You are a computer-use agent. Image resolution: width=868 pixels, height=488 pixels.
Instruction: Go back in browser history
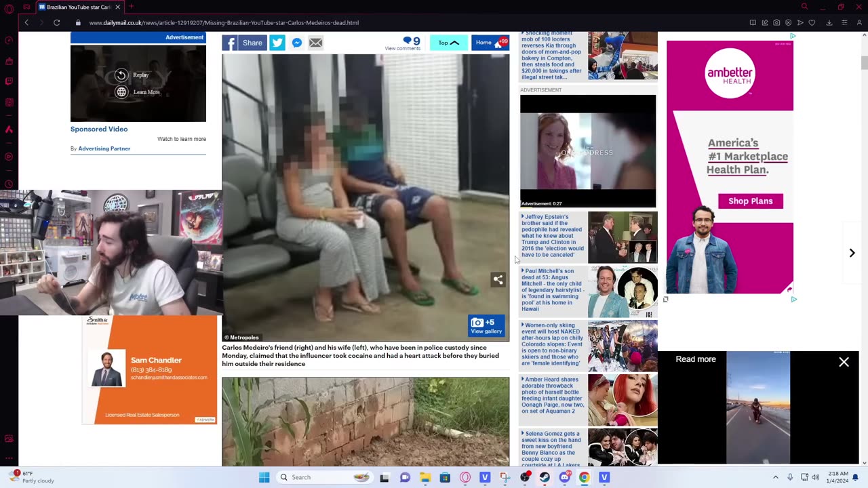coord(26,22)
